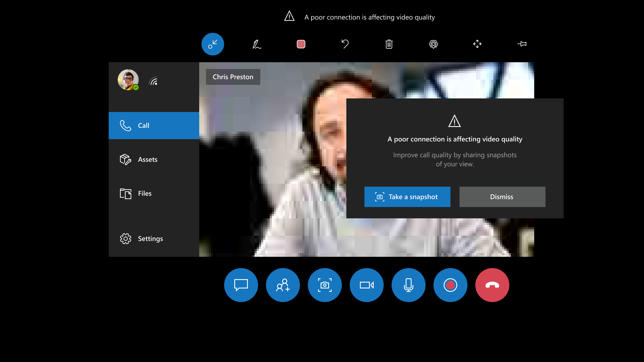Screen dimensions: 644x362
Task: Click the snapshot/screen capture call button
Action: coord(325,285)
